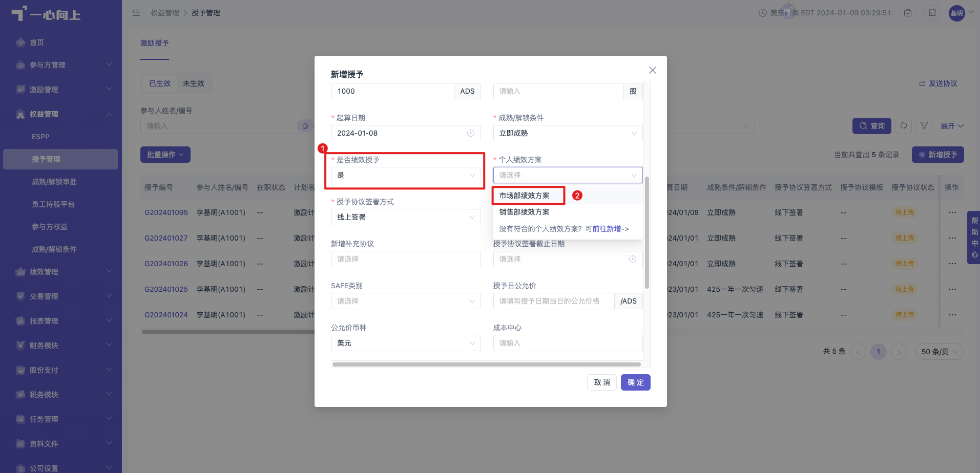Expand 税务模块 sidebar menu
Screen dimensions: 980x473
tap(61, 395)
